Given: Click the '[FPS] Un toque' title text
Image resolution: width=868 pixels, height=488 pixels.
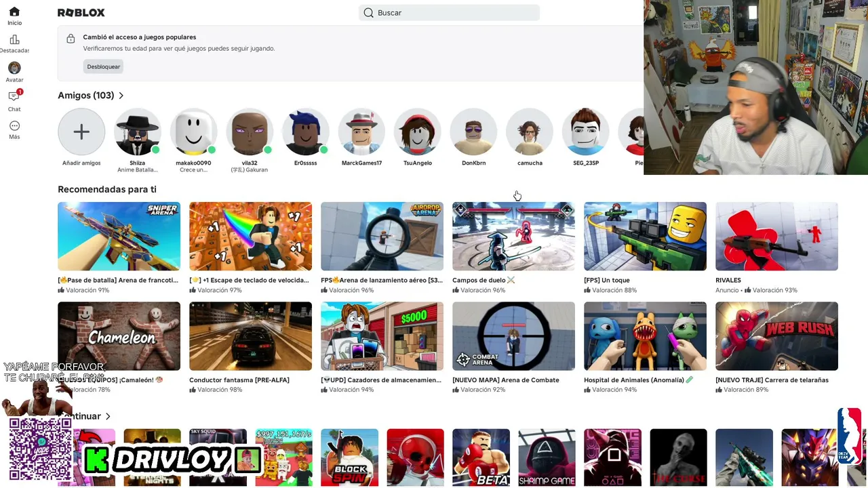Looking at the screenshot, I should coord(607,280).
